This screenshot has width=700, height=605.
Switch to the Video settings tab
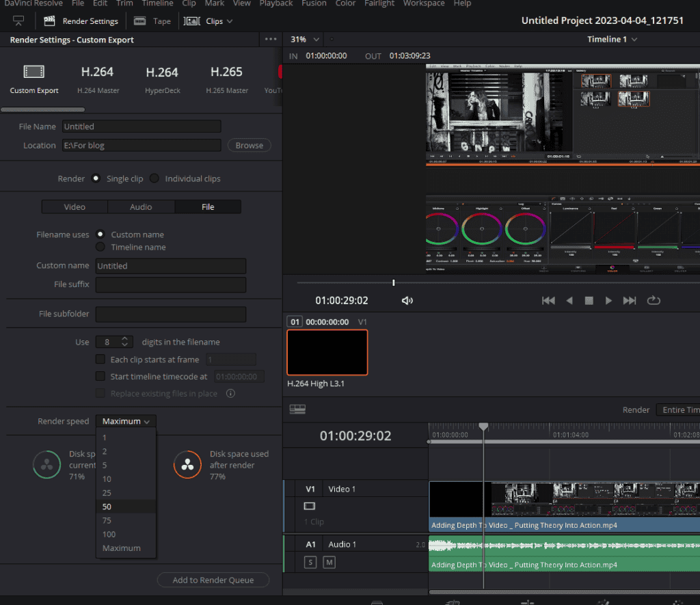(75, 206)
